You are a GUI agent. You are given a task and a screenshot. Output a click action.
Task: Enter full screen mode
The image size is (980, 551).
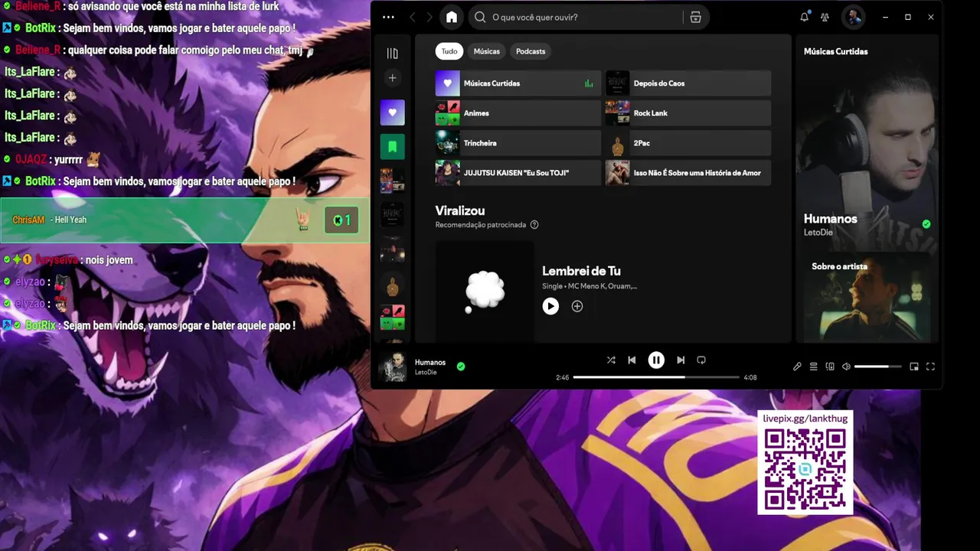[x=930, y=367]
